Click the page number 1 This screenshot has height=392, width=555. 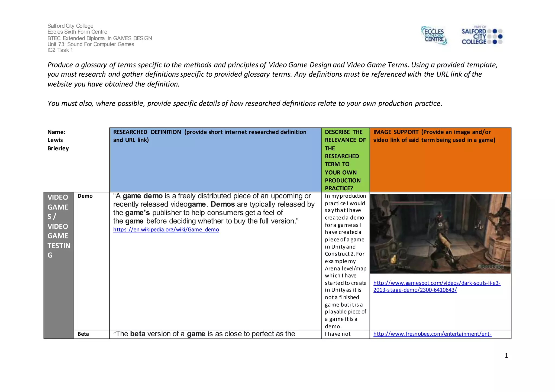pos(506,356)
